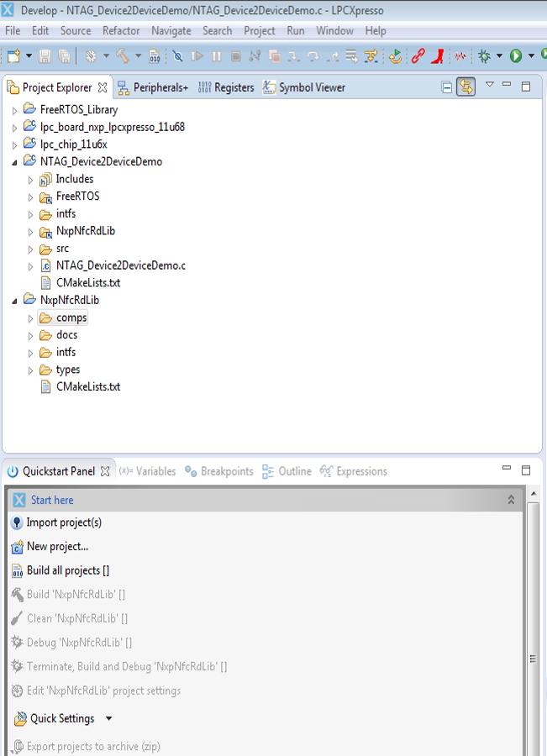Open the File menu
The width and height of the screenshot is (547, 756).
point(13,31)
